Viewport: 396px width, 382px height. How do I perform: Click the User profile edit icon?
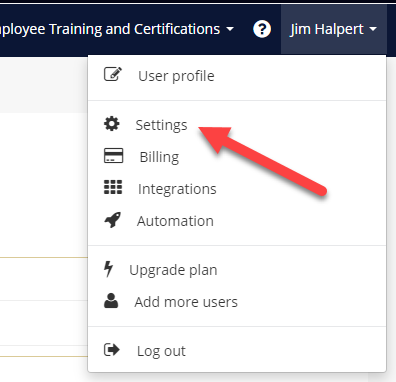pos(113,74)
